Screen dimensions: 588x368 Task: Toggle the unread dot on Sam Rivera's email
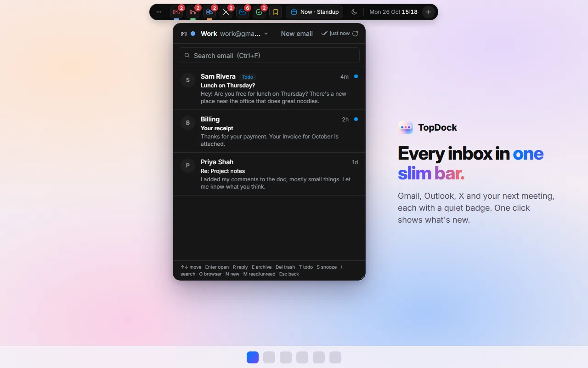(356, 76)
